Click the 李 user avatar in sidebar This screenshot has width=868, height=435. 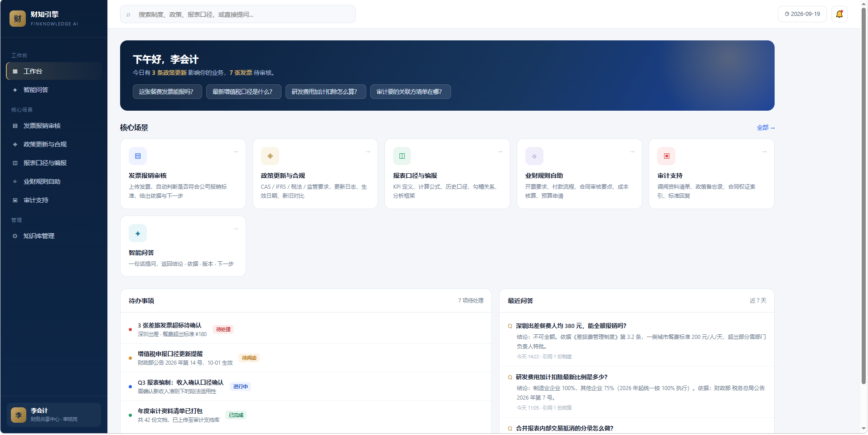19,415
